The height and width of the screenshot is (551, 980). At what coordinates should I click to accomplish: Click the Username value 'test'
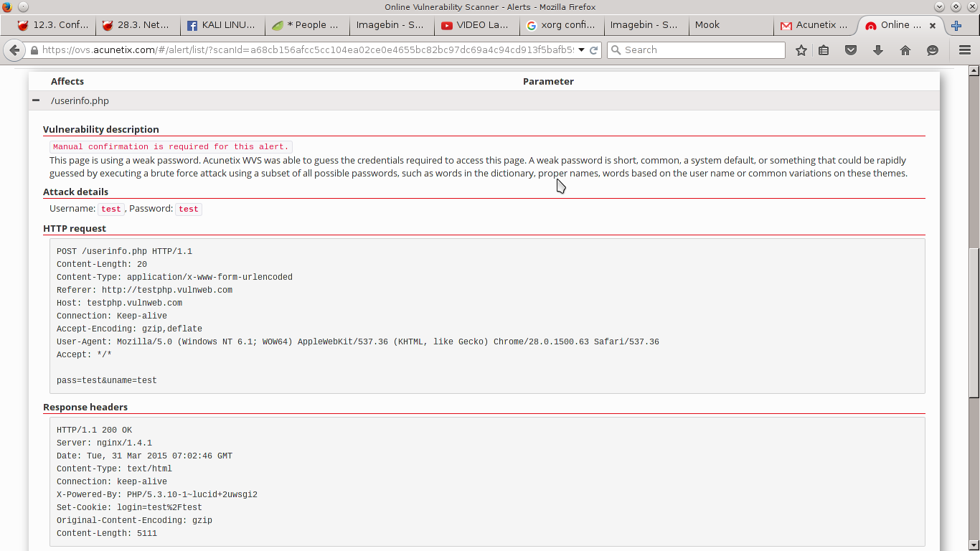click(111, 209)
